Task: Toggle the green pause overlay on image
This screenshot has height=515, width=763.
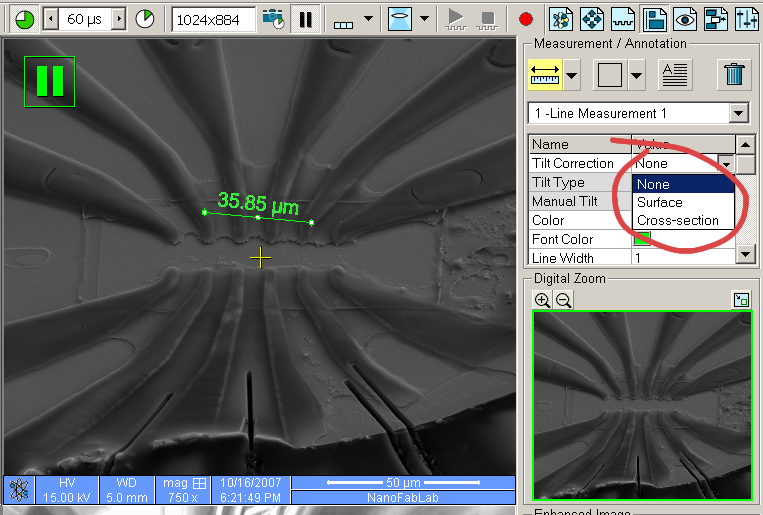Action: point(50,81)
